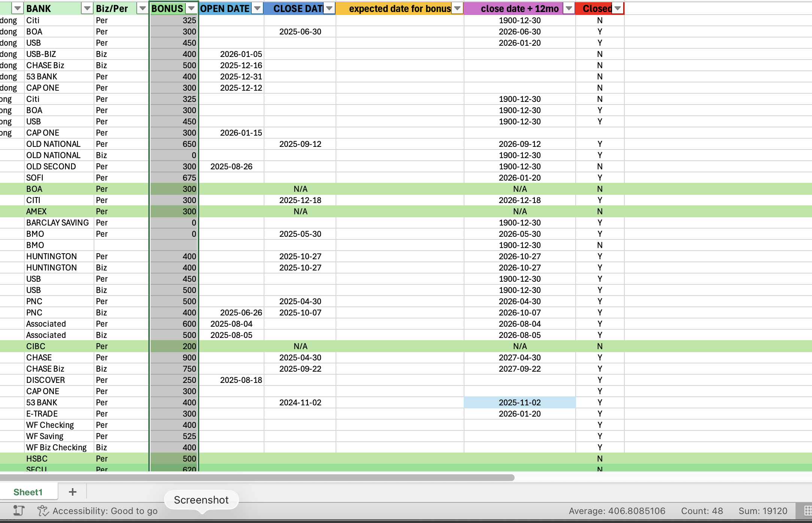The width and height of the screenshot is (812, 523).
Task: Click Accessibility: Good to go status
Action: click(105, 511)
